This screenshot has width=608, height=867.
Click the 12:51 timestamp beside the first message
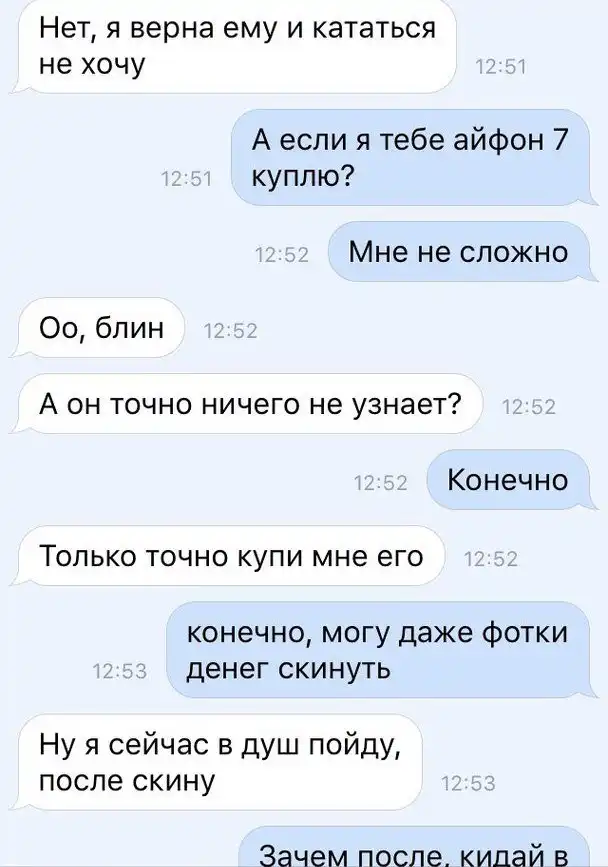(x=501, y=66)
